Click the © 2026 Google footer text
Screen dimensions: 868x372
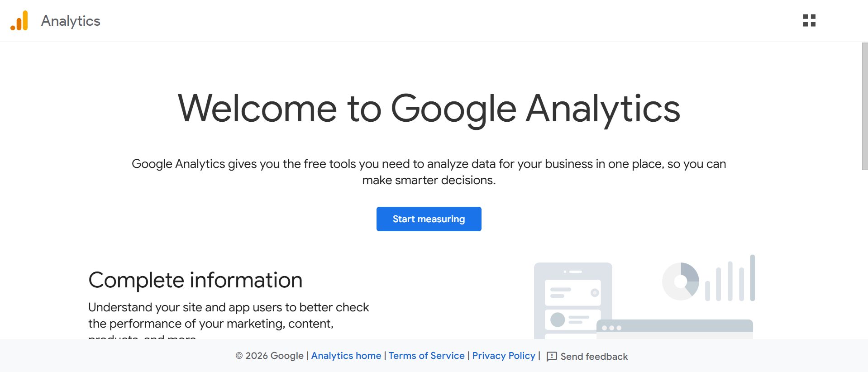pyautogui.click(x=269, y=356)
